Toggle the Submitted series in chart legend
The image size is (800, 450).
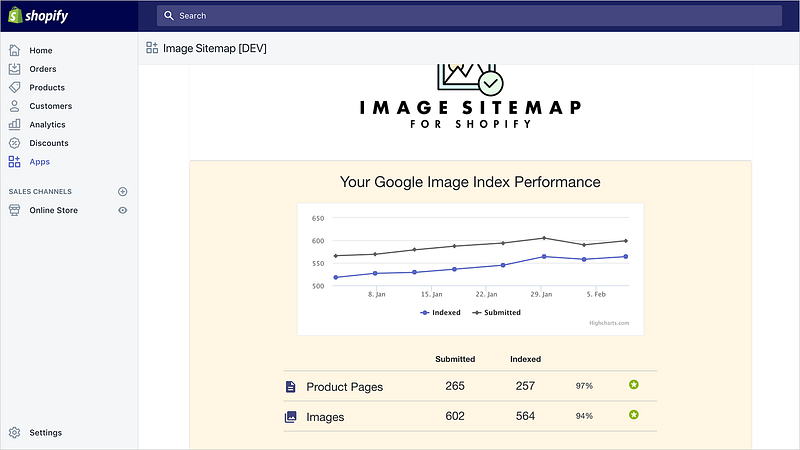[x=497, y=312]
